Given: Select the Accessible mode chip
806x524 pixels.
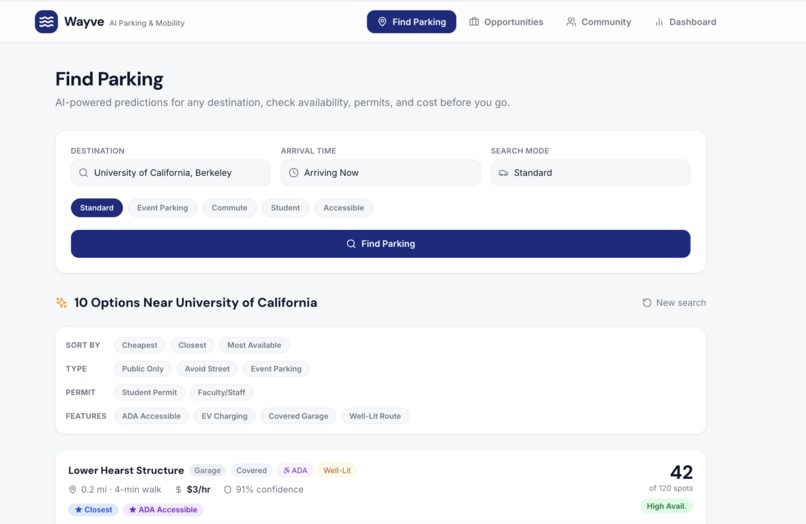Looking at the screenshot, I should click(343, 208).
